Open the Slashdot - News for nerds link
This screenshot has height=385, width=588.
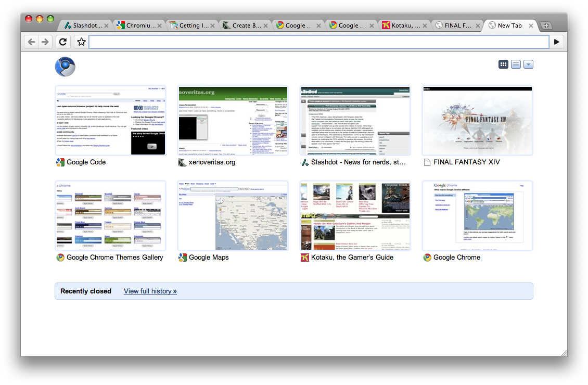click(x=358, y=162)
